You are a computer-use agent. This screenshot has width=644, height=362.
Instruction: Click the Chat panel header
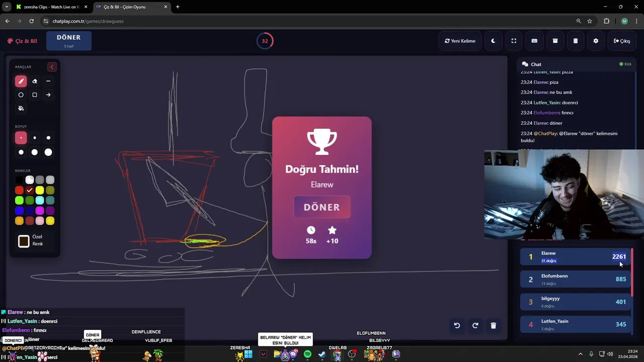click(577, 64)
